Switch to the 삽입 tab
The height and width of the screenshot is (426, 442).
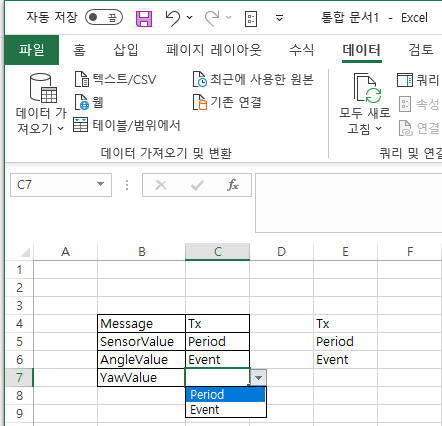click(126, 50)
